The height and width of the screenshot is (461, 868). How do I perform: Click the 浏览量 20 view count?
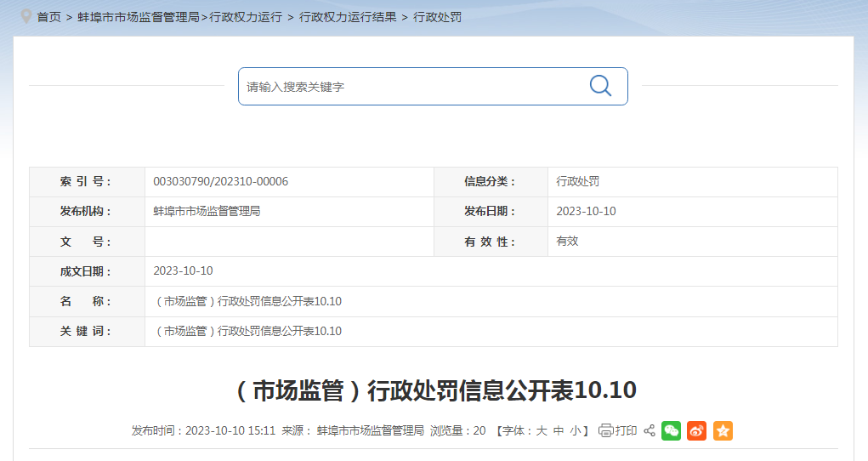[x=457, y=430]
